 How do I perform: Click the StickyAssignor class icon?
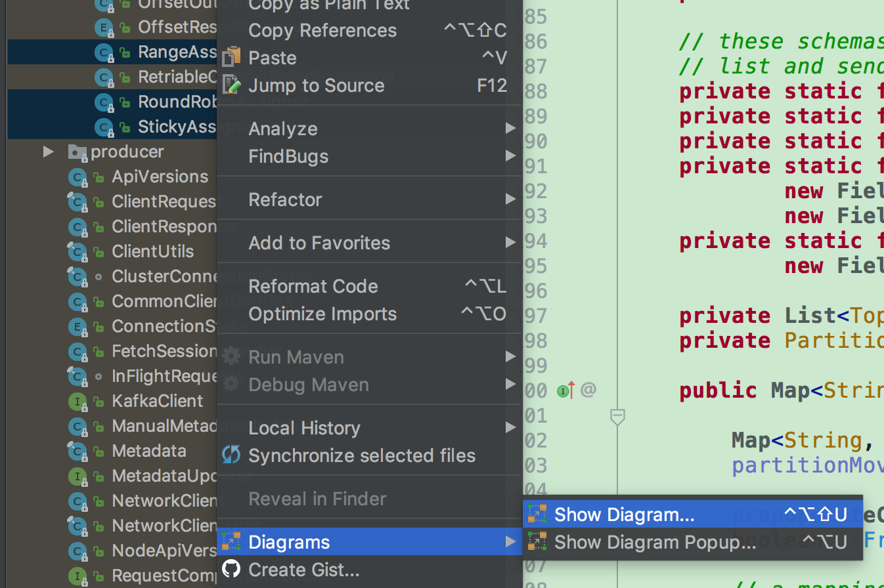tap(104, 127)
